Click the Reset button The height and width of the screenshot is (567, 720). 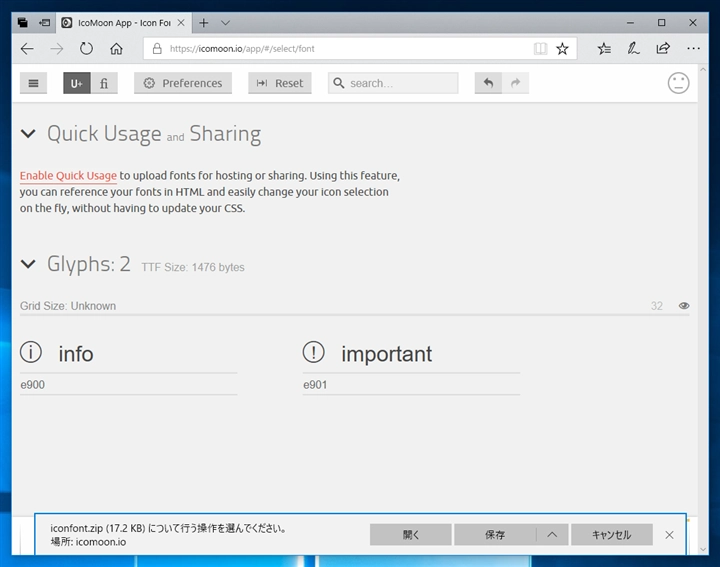(280, 83)
